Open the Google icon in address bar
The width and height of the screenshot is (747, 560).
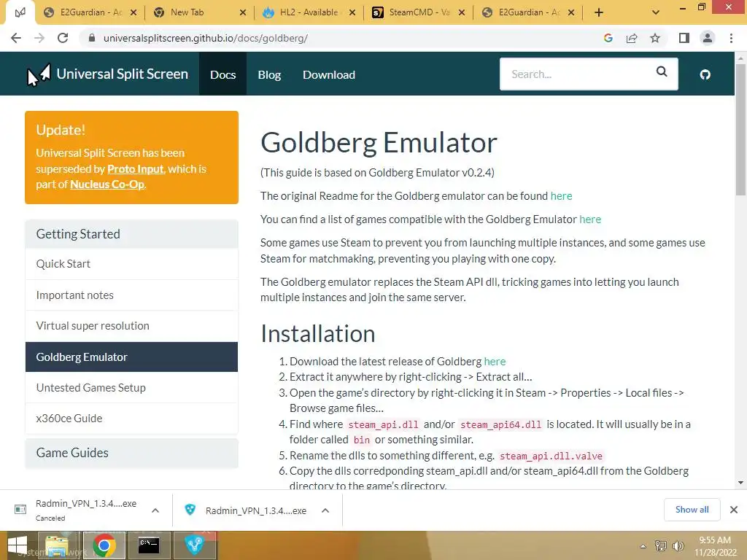tap(608, 38)
